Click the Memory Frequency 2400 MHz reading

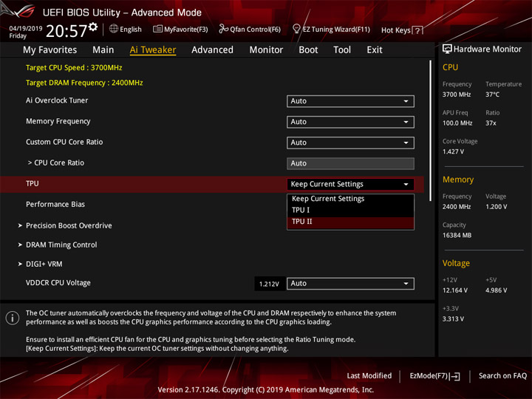tap(457, 207)
